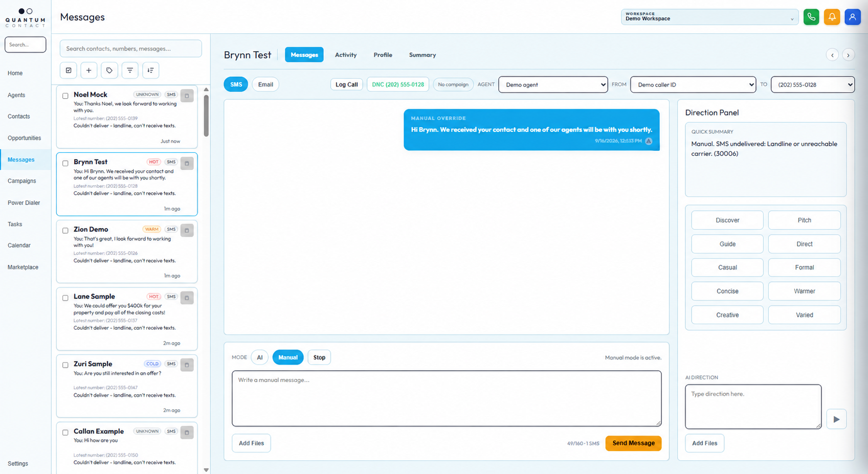The width and height of the screenshot is (868, 474).
Task: Click the Send Message button
Action: coord(633,443)
